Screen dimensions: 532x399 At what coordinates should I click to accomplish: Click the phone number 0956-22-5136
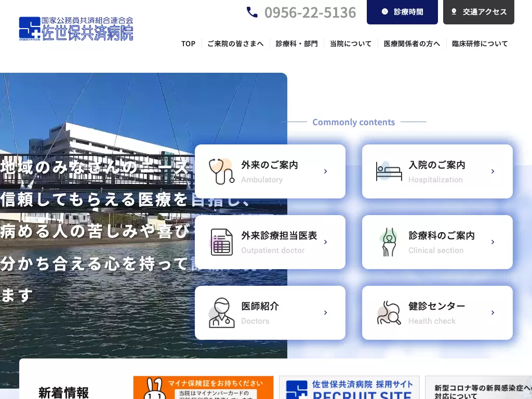pyautogui.click(x=310, y=12)
